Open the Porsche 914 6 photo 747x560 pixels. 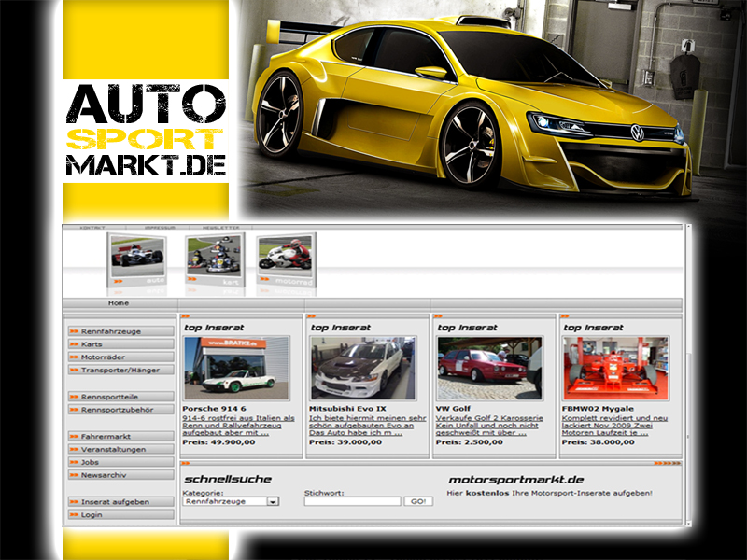click(x=237, y=368)
